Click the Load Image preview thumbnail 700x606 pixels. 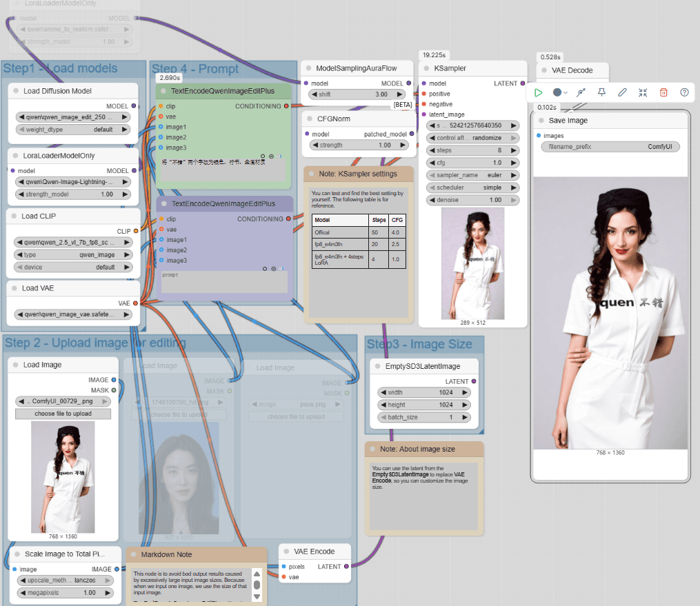63,476
